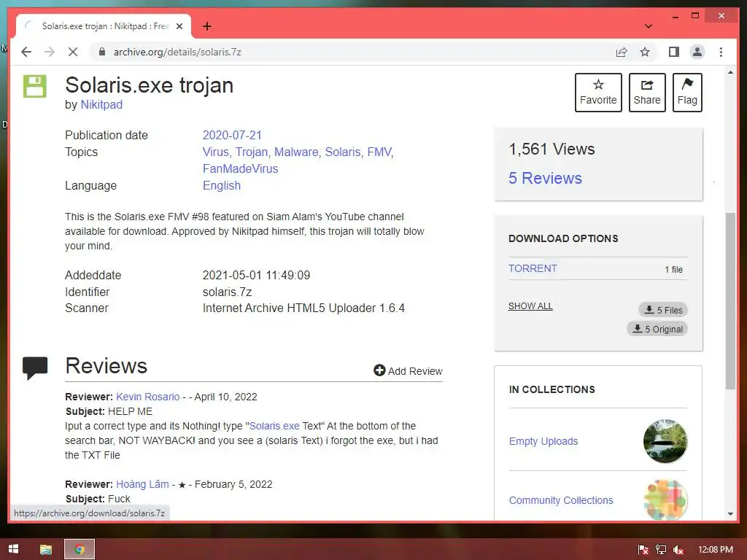Click the 'solaris.7z' identifier value

click(x=228, y=292)
